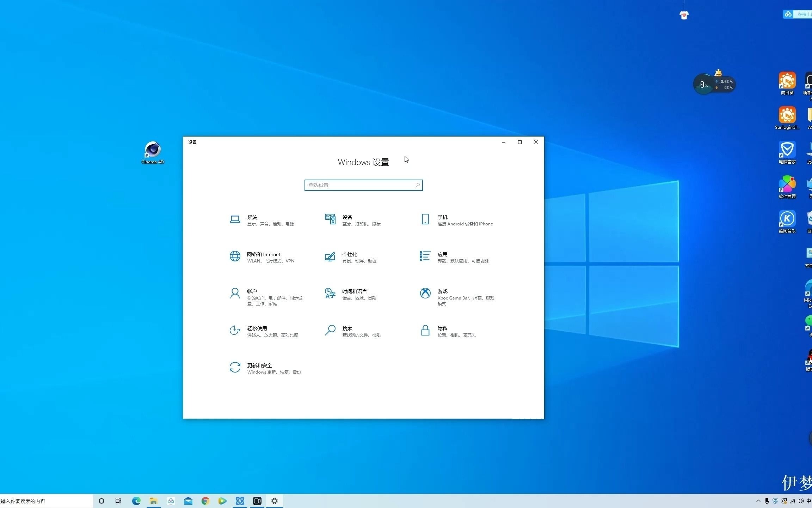Open 个性化 (Personalization) settings icon
The image size is (812, 508).
coord(330,257)
